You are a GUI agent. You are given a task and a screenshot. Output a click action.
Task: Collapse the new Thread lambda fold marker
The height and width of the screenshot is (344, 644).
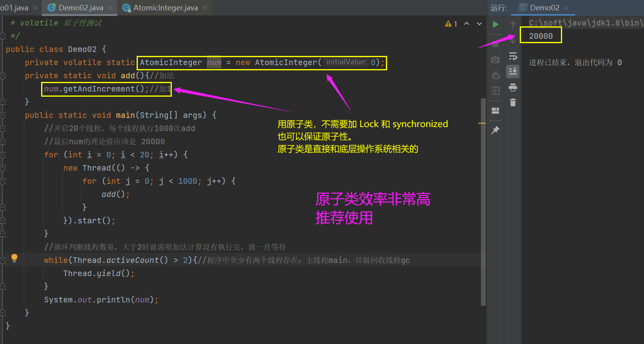click(3, 168)
